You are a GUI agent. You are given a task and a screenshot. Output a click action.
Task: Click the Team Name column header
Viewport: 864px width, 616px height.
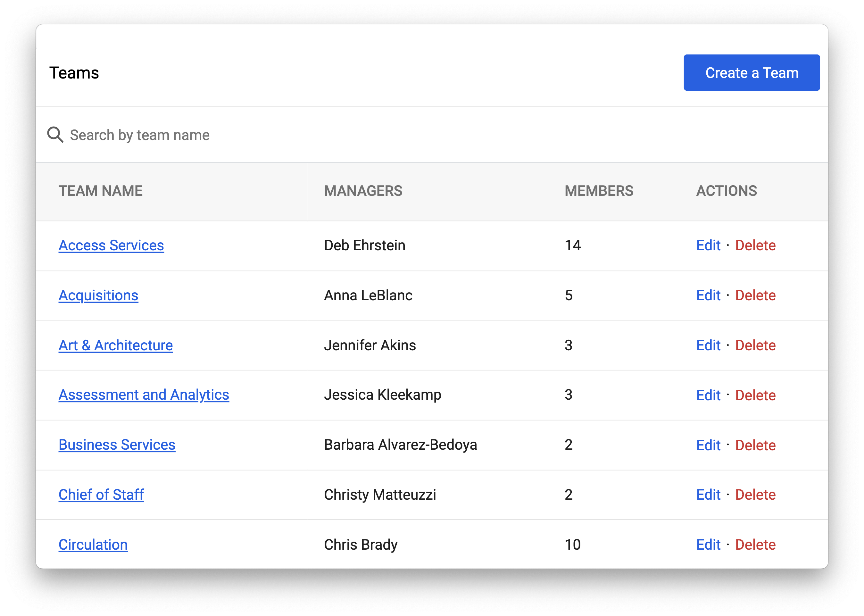pyautogui.click(x=101, y=191)
